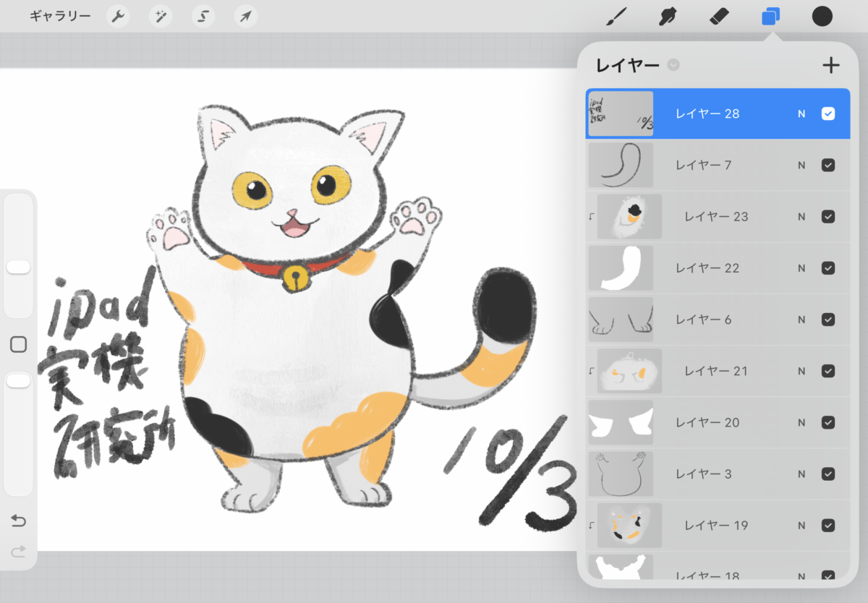Open the black color picker circle

tap(822, 17)
